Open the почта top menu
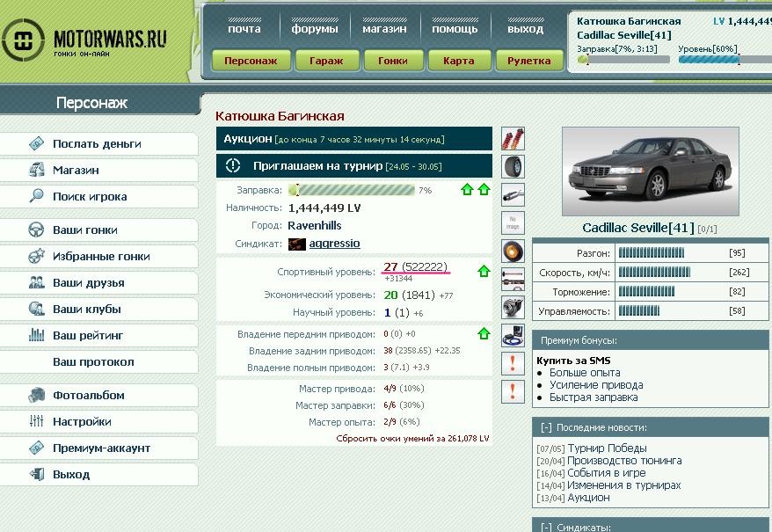772x532 pixels. pos(244,28)
